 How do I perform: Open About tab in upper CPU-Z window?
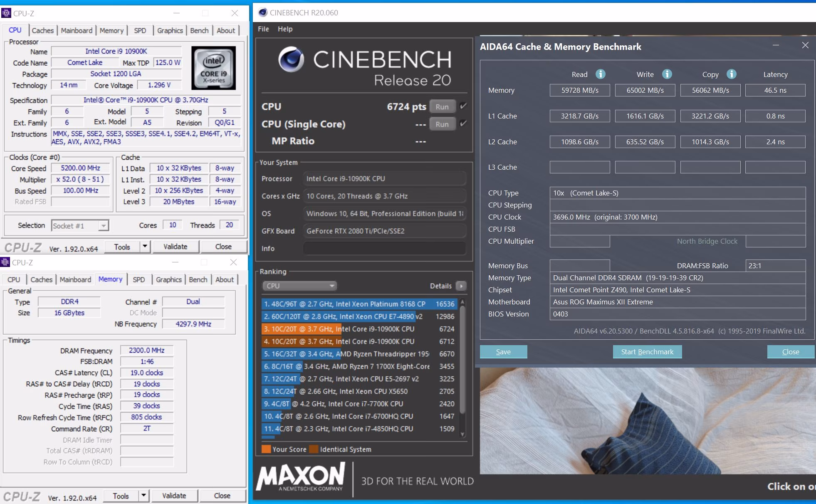point(226,30)
